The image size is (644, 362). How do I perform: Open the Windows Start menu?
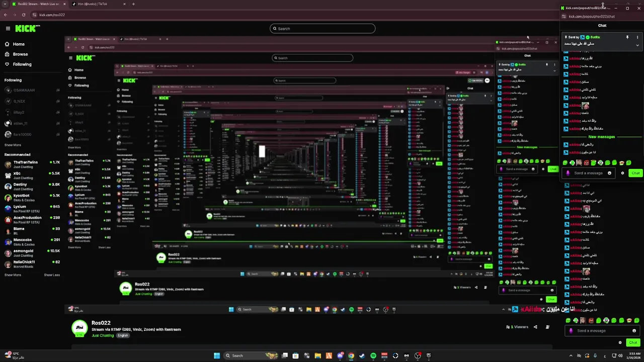pyautogui.click(x=217, y=355)
